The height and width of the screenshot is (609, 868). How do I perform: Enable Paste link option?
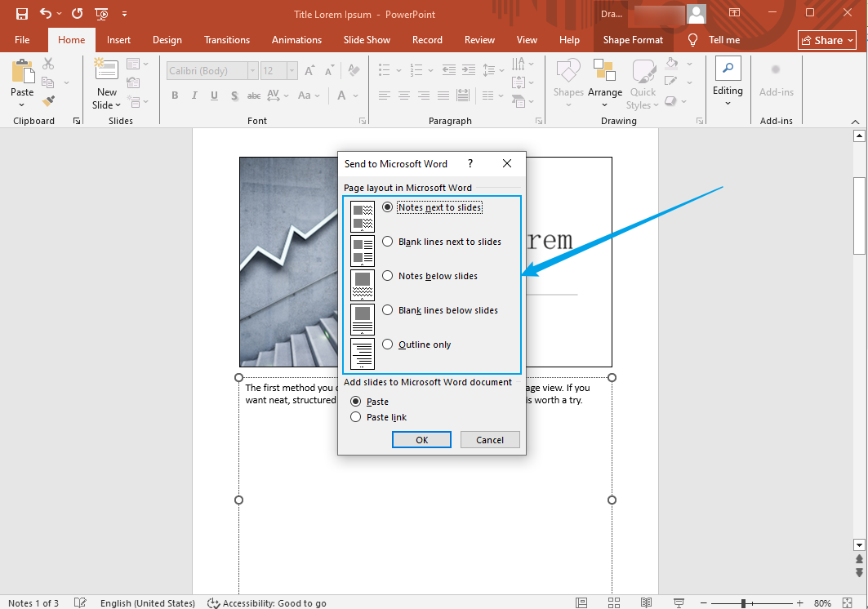pyautogui.click(x=355, y=416)
